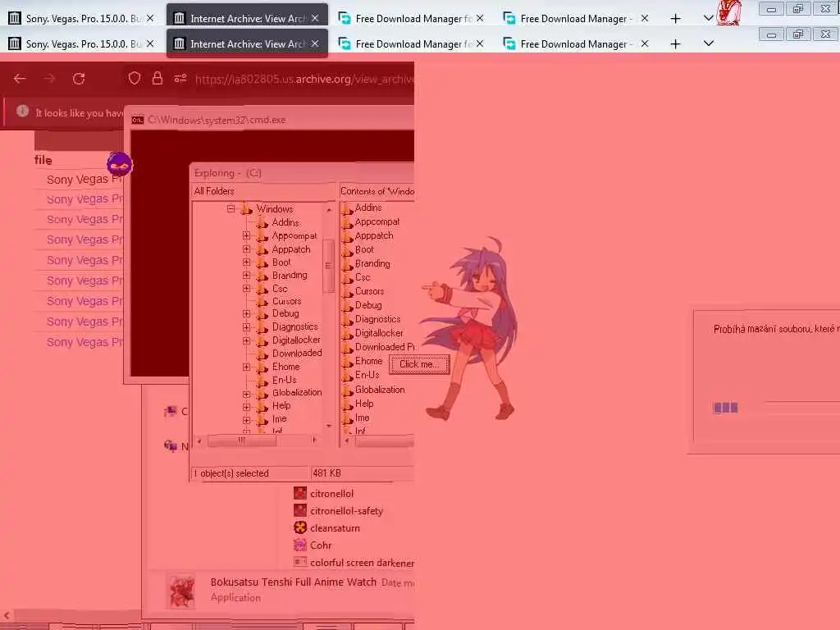Open Branding folder icon in Contents pane
The height and width of the screenshot is (630, 840).
[347, 263]
